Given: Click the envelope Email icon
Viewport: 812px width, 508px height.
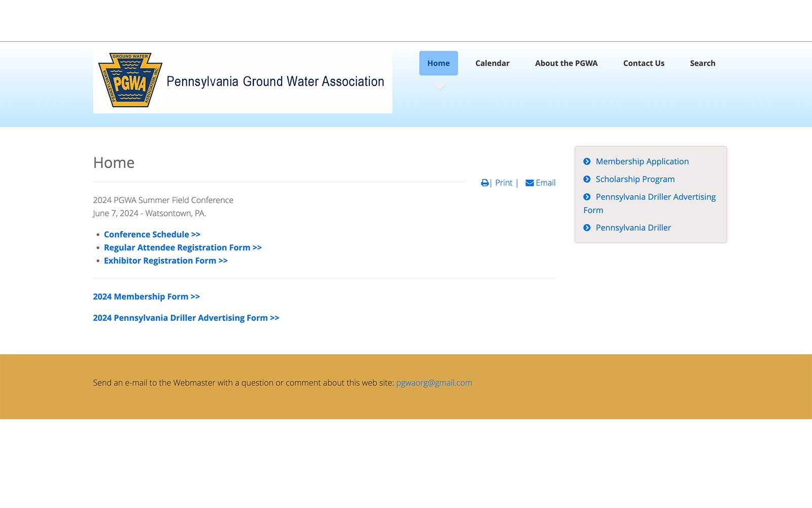Looking at the screenshot, I should [529, 183].
